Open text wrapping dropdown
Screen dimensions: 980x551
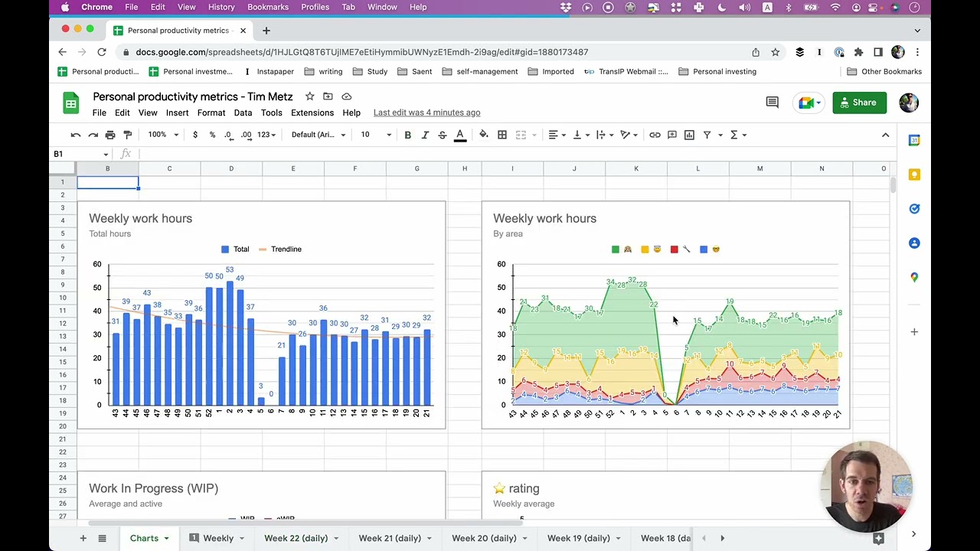(604, 135)
